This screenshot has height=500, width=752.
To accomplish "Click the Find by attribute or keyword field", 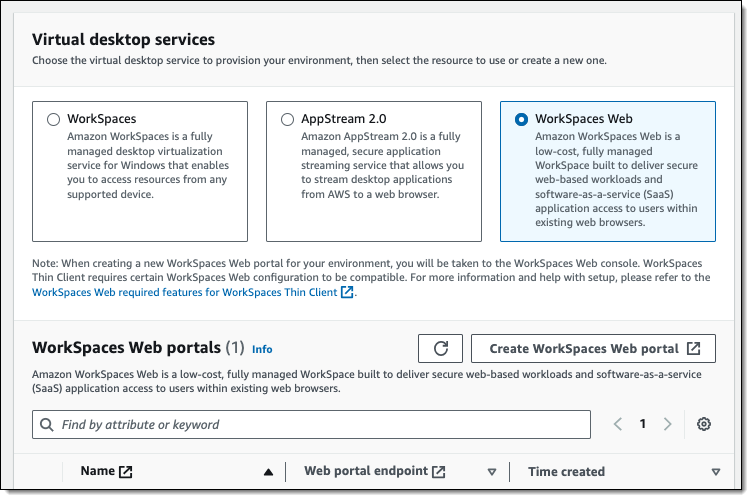I will pos(311,424).
